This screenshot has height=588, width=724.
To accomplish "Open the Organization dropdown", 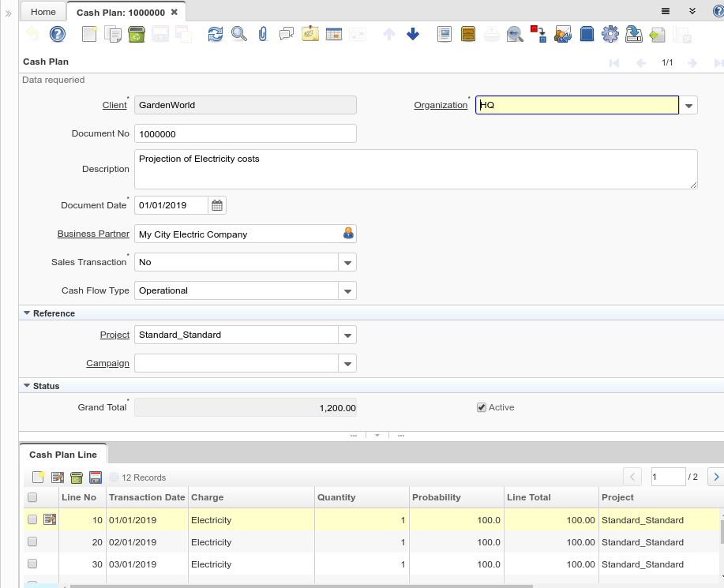I will (x=688, y=106).
